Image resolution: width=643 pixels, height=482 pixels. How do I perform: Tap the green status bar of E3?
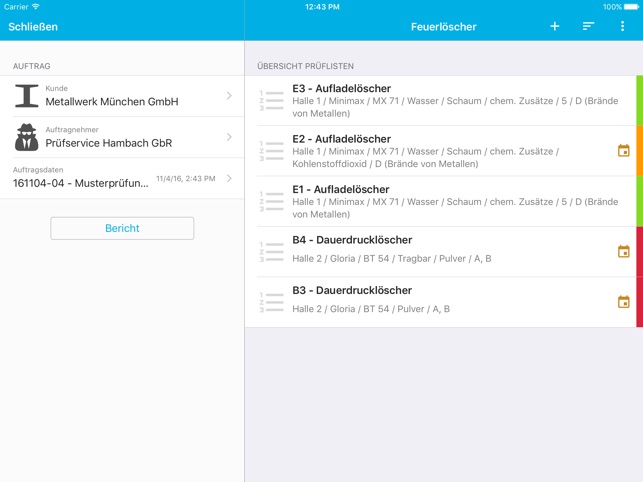click(640, 101)
